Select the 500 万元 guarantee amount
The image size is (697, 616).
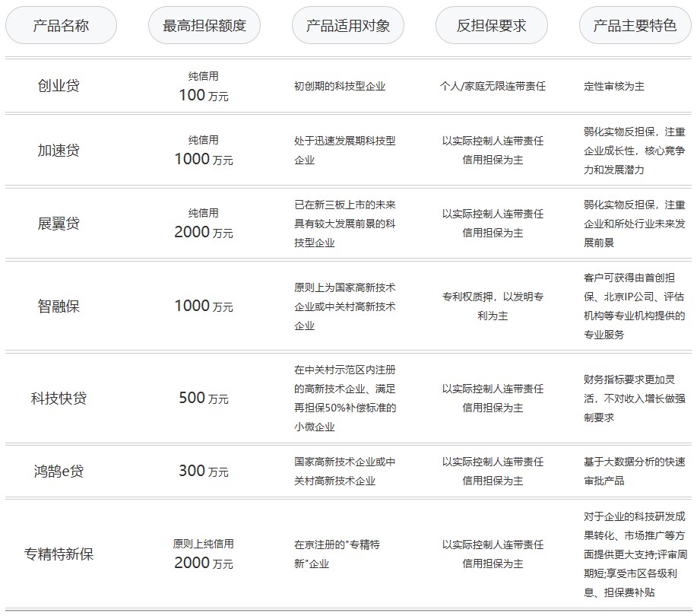203,398
